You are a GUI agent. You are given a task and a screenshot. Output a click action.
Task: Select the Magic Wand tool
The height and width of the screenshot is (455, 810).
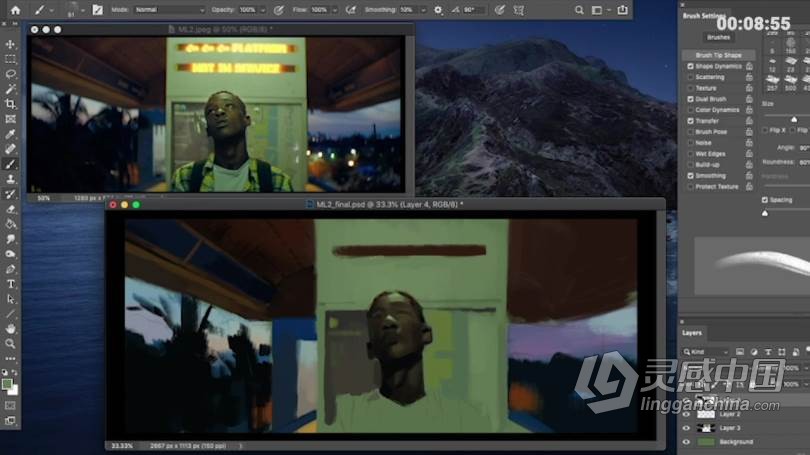click(x=10, y=89)
